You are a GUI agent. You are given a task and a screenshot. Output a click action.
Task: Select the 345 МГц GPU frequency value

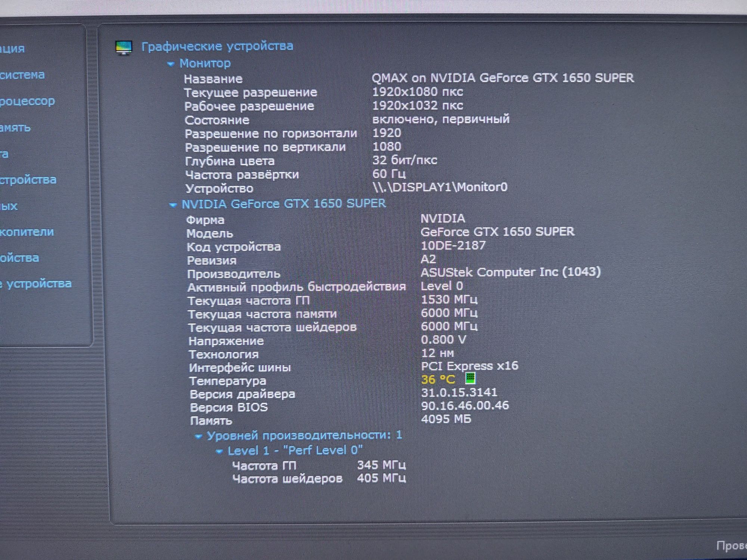click(381, 465)
